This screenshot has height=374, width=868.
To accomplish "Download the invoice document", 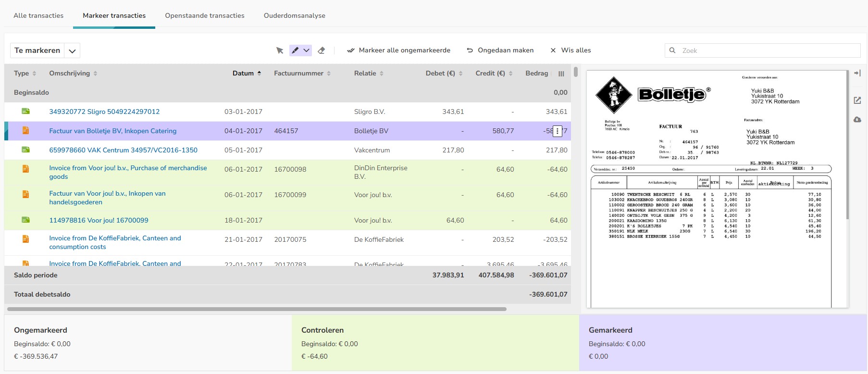I will (857, 119).
